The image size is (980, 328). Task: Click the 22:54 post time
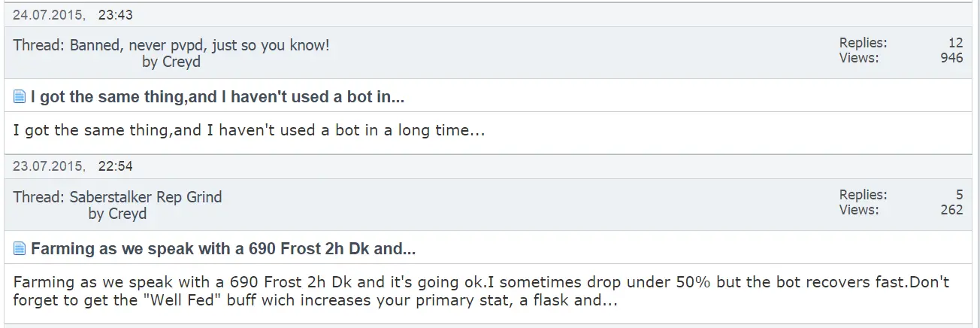tap(115, 166)
